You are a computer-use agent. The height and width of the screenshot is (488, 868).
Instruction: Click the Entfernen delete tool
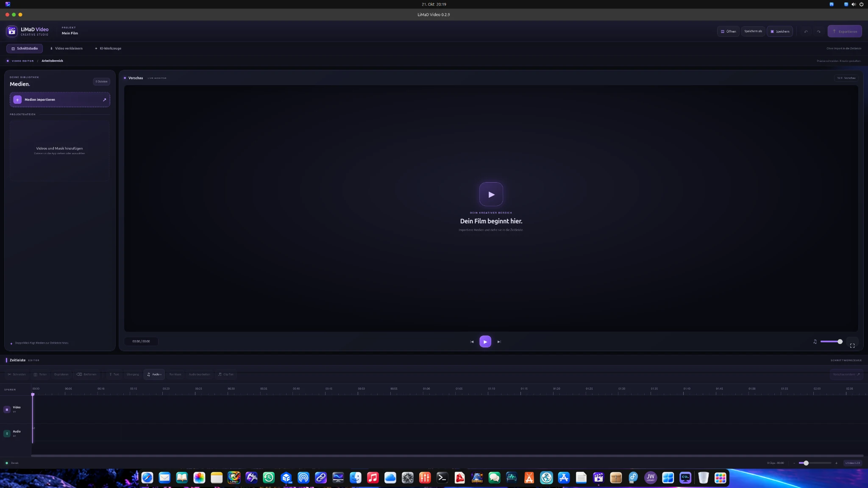point(86,374)
